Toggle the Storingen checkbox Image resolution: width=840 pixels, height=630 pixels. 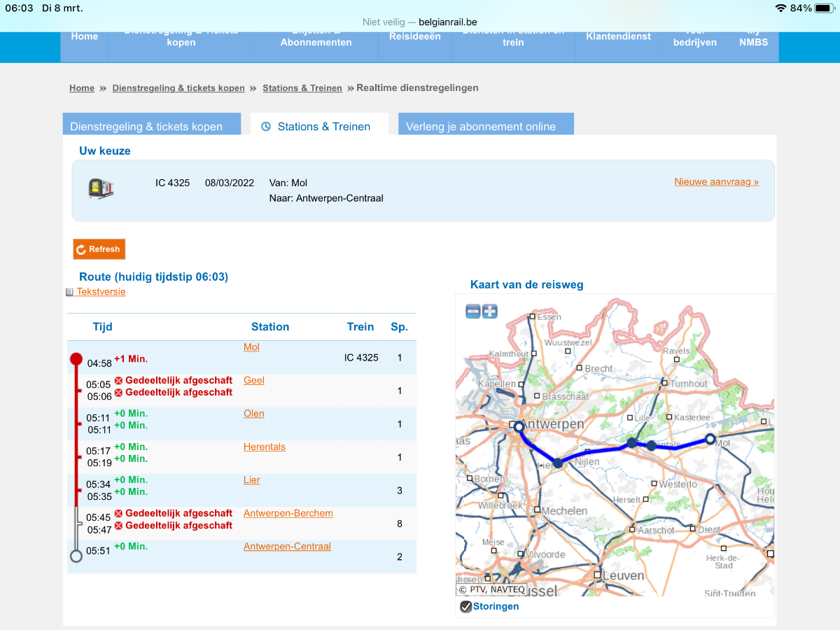click(465, 607)
